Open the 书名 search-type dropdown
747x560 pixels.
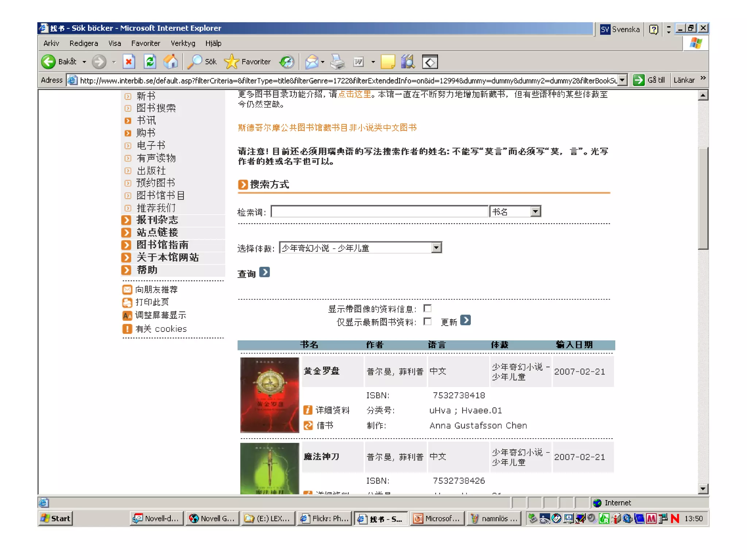click(x=535, y=211)
